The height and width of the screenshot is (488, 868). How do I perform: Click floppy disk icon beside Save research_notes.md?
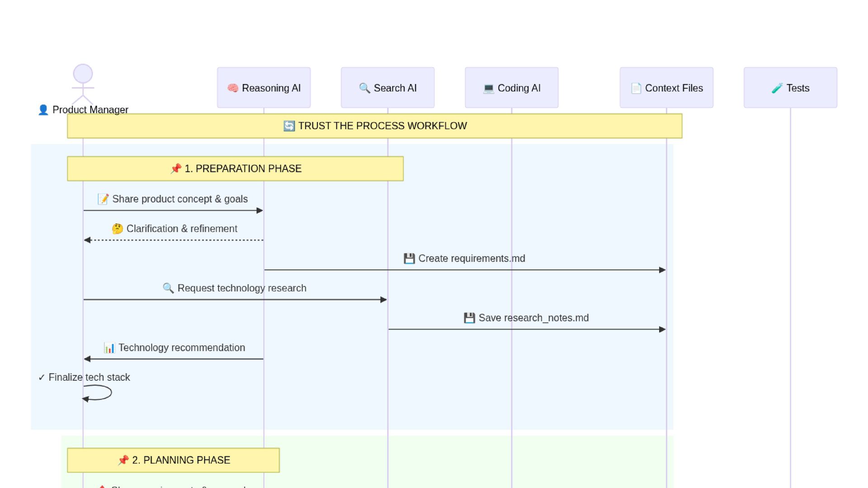click(x=469, y=318)
